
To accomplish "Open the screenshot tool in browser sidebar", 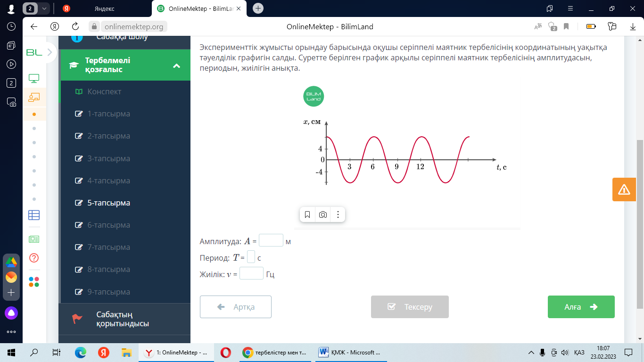I will click(11, 102).
